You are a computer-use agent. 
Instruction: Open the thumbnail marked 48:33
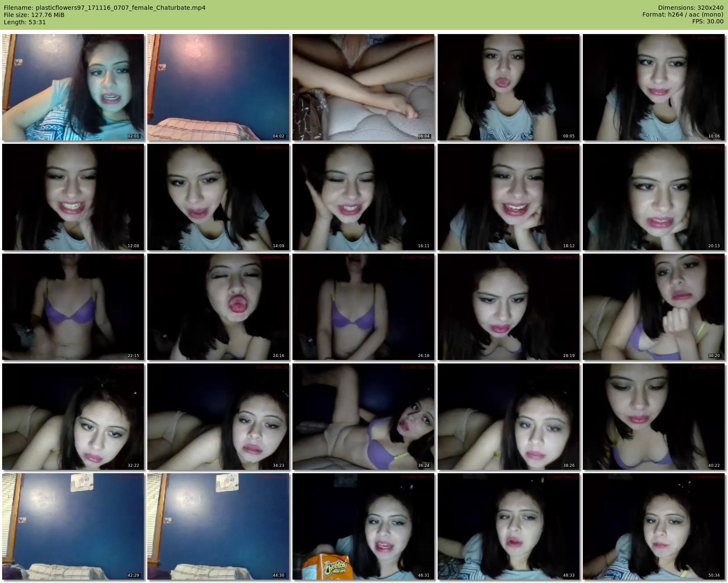click(508, 526)
